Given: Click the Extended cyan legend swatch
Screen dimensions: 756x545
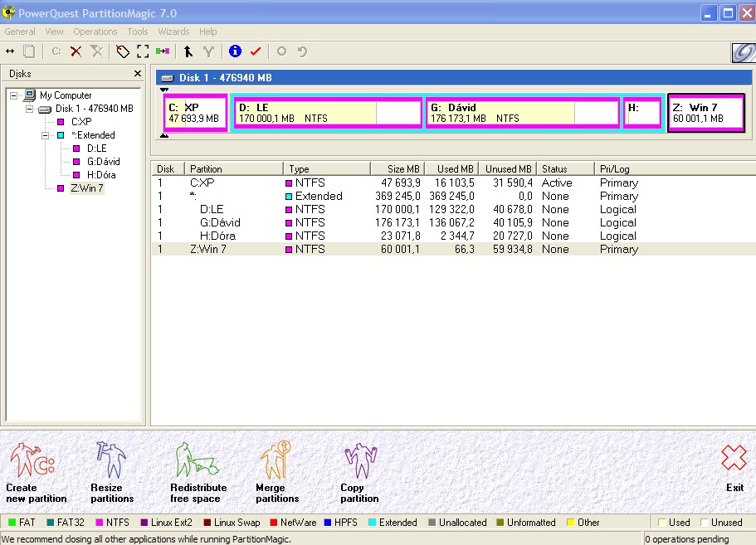Looking at the screenshot, I should click(x=373, y=523).
